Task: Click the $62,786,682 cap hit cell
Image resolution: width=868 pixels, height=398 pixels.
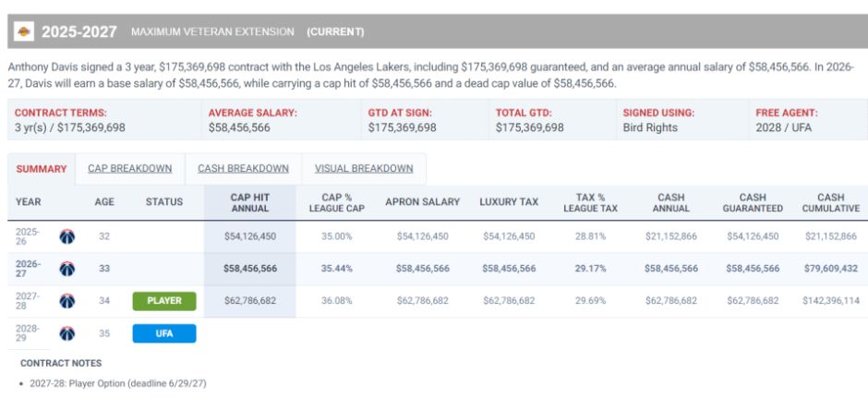Action: pos(250,301)
